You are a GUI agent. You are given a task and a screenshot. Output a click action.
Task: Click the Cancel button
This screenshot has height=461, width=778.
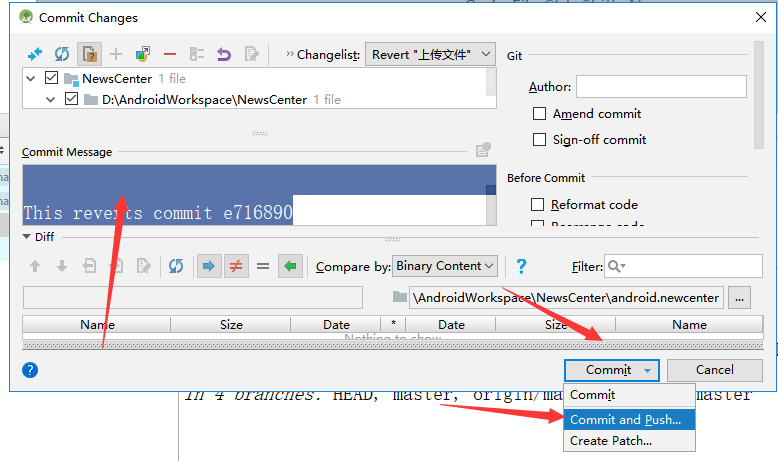click(714, 370)
